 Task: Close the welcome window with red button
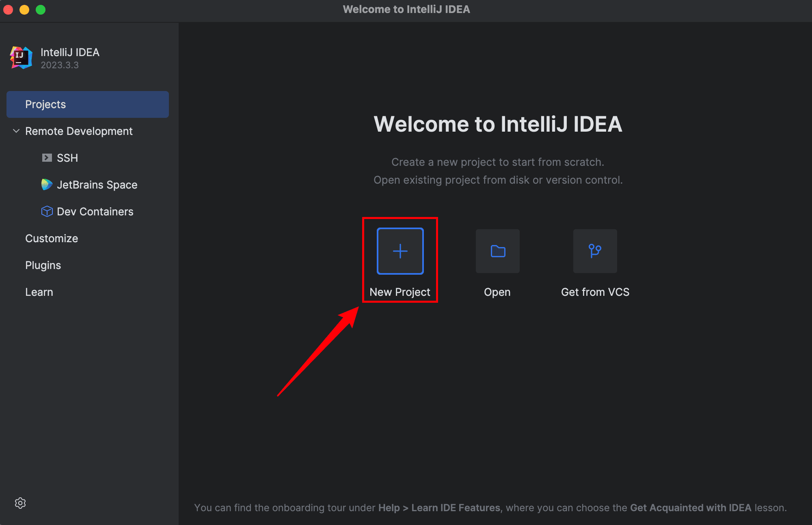[x=9, y=10]
